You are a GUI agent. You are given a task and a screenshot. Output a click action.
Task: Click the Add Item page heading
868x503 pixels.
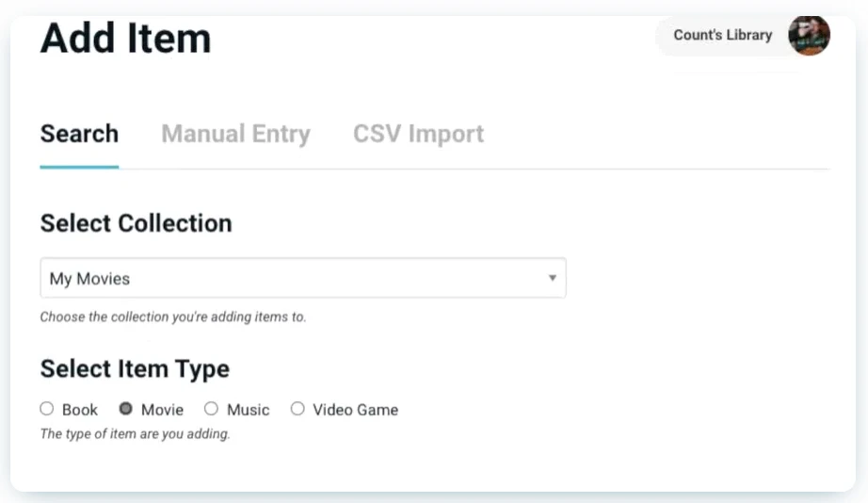[125, 40]
